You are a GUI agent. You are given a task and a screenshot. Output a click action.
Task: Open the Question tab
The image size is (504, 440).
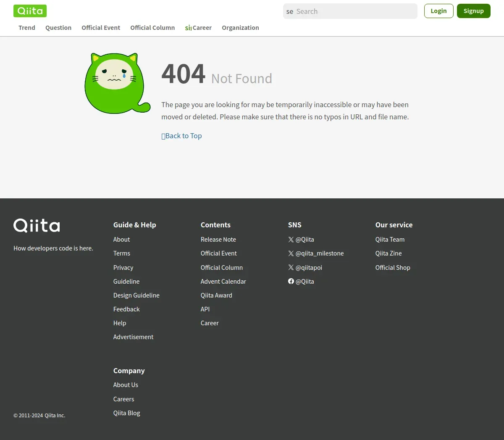point(58,28)
